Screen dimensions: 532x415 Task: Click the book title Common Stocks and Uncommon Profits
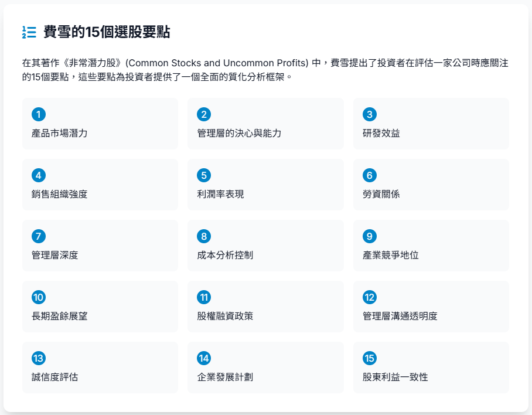(x=217, y=63)
